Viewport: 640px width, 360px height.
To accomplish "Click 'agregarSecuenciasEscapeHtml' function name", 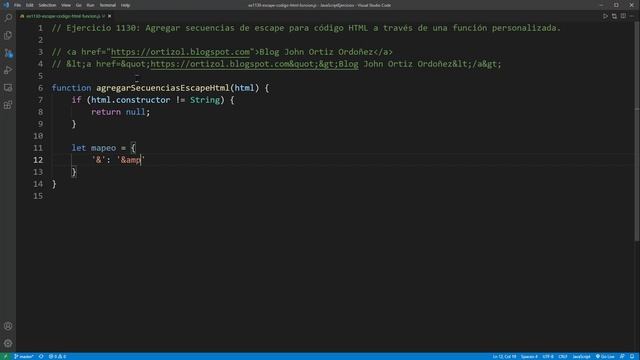I will tap(162, 88).
